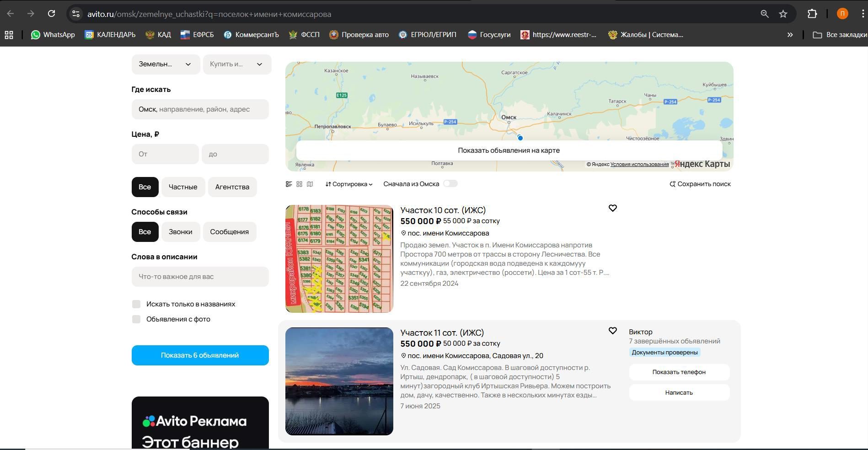Click Показать 6 объявлений button

click(200, 355)
